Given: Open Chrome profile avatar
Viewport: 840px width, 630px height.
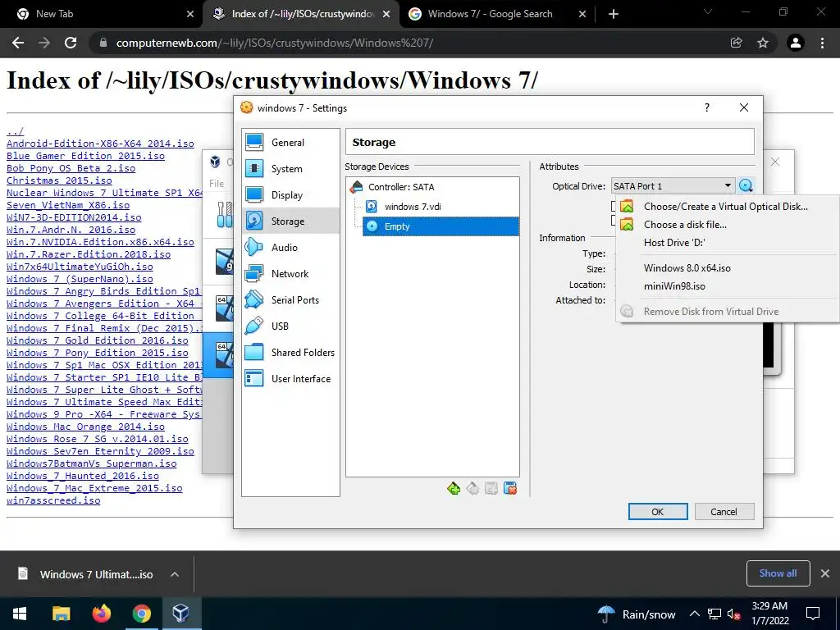Looking at the screenshot, I should (796, 43).
